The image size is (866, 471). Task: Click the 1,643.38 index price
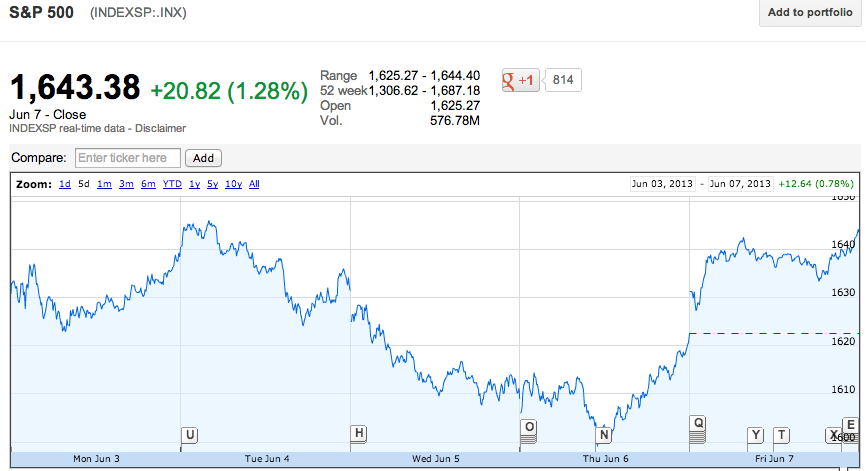tap(75, 88)
